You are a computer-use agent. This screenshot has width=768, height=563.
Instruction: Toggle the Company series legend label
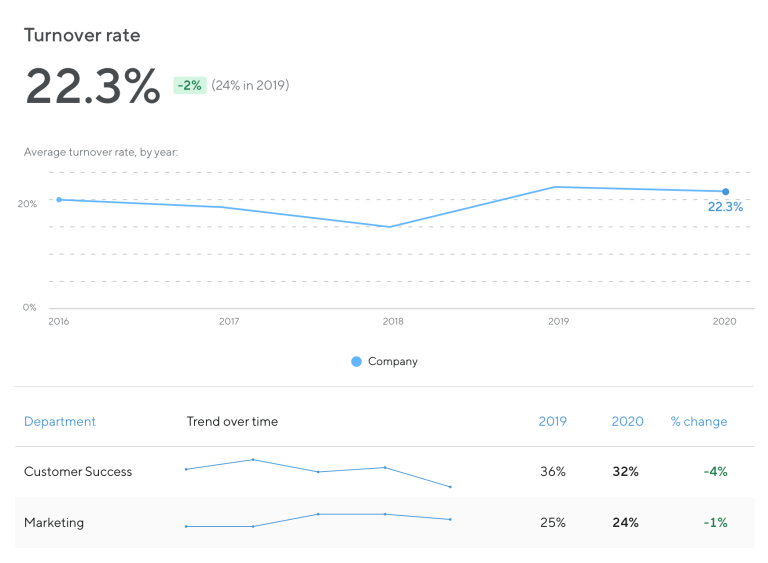point(393,362)
